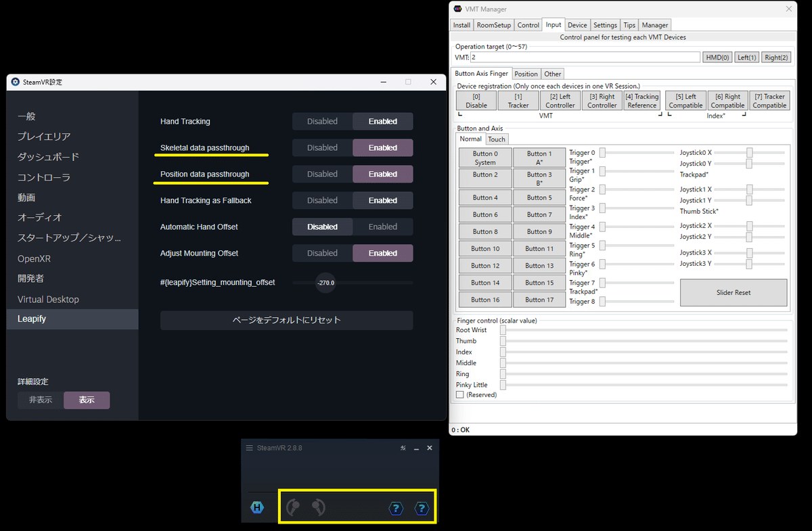Click the [7] Tracker Compatible button
This screenshot has width=812, height=531.
tap(769, 101)
